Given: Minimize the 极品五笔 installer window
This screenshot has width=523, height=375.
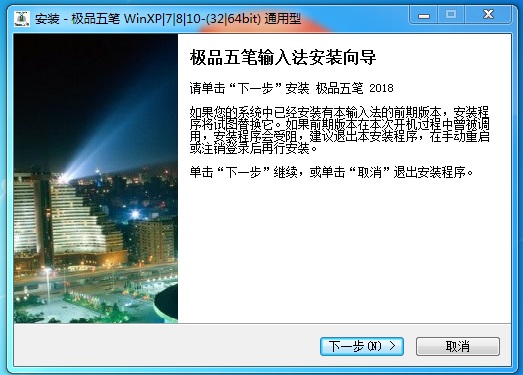Looking at the screenshot, I should coord(424,15).
